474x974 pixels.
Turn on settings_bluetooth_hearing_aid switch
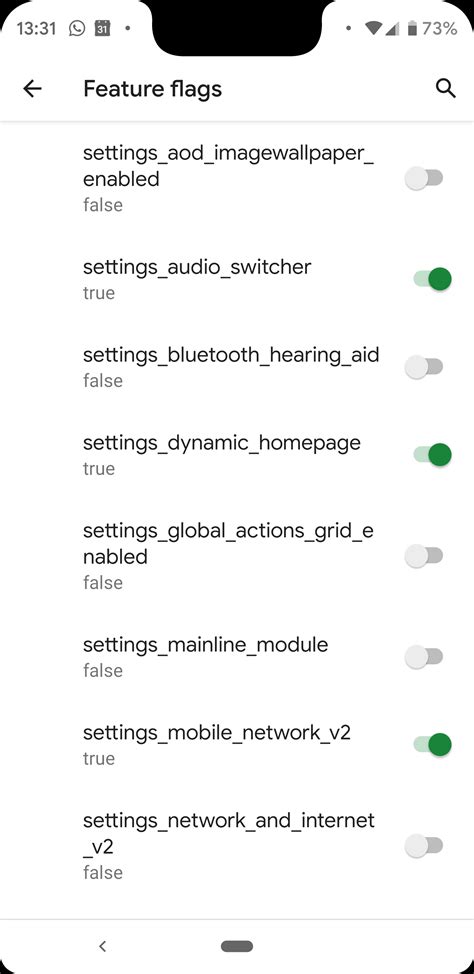pyautogui.click(x=424, y=367)
